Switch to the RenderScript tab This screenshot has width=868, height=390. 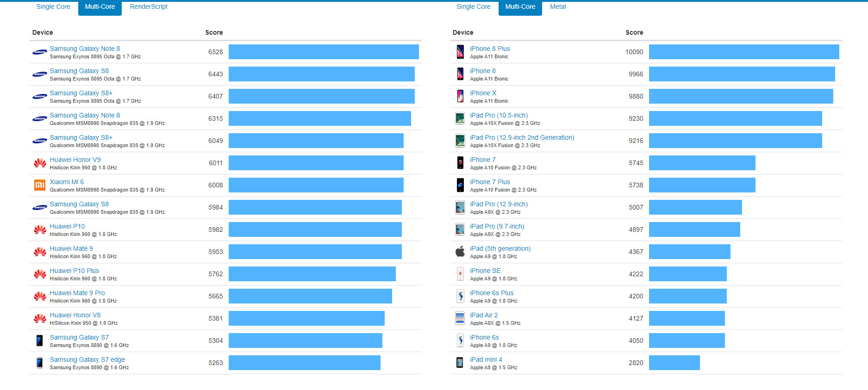[149, 7]
